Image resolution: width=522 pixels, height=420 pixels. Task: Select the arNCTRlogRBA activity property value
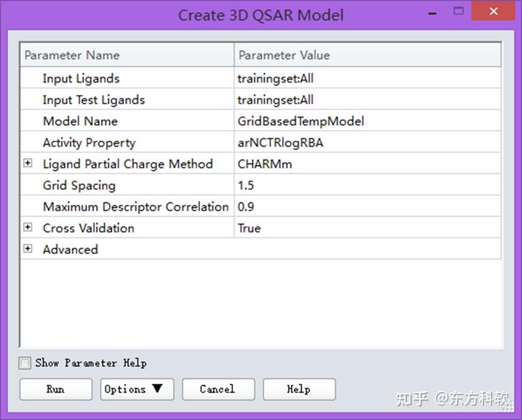[x=368, y=142]
